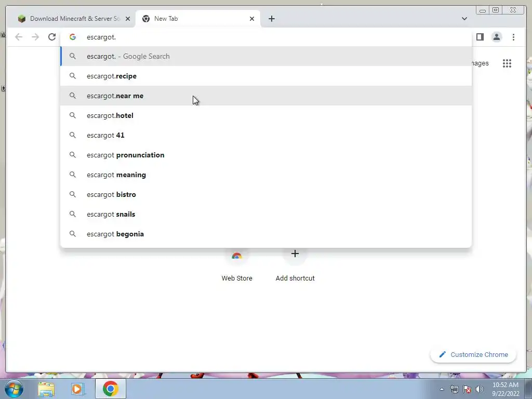Open the Chrome side panel icon
Image resolution: width=532 pixels, height=399 pixels.
pos(480,37)
